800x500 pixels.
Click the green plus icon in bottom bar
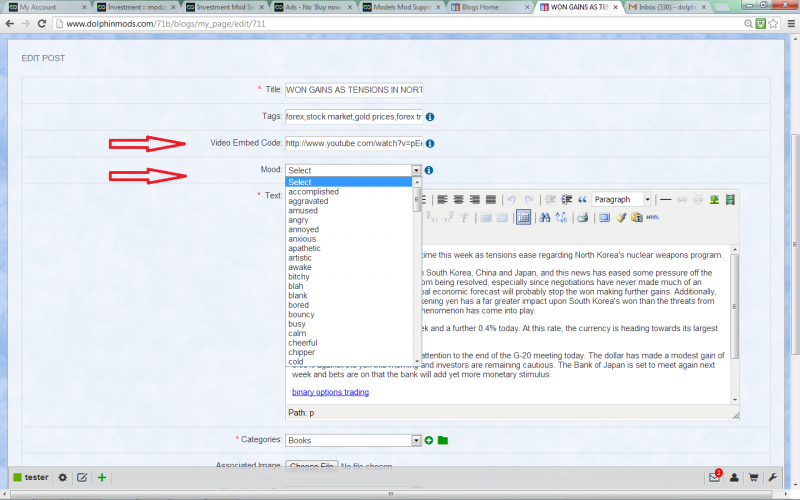click(102, 478)
